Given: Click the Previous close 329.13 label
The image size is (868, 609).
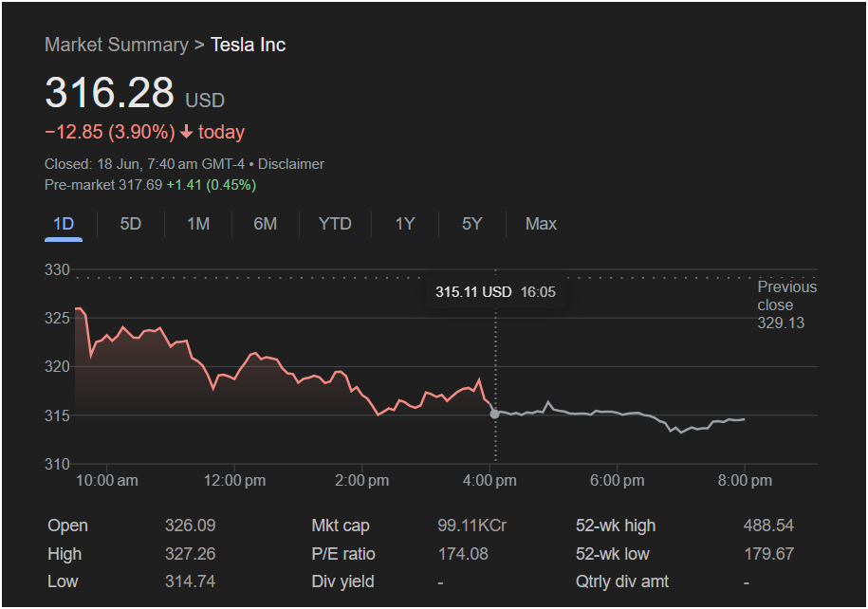Looking at the screenshot, I should [x=786, y=305].
